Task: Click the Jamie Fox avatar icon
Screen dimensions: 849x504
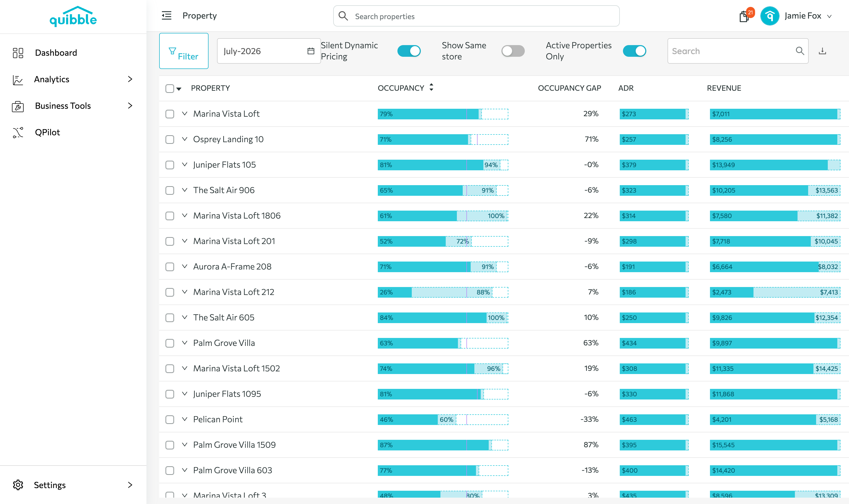Action: [769, 16]
